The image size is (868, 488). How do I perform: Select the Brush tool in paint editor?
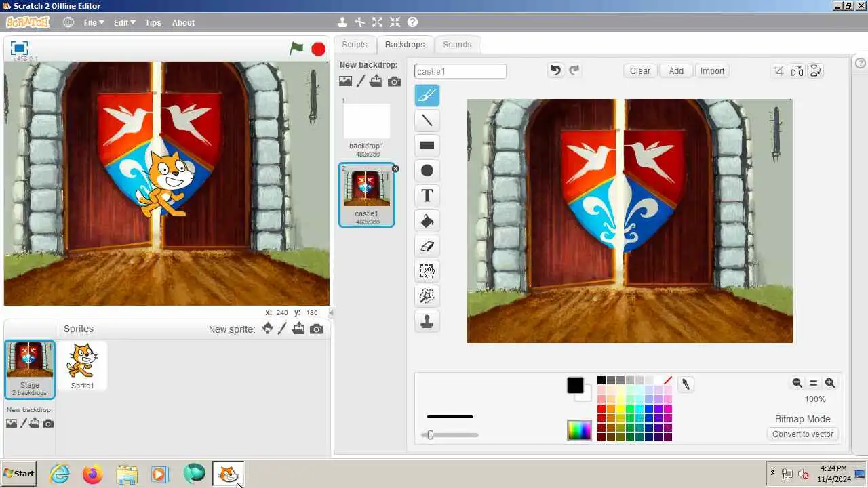click(x=427, y=96)
